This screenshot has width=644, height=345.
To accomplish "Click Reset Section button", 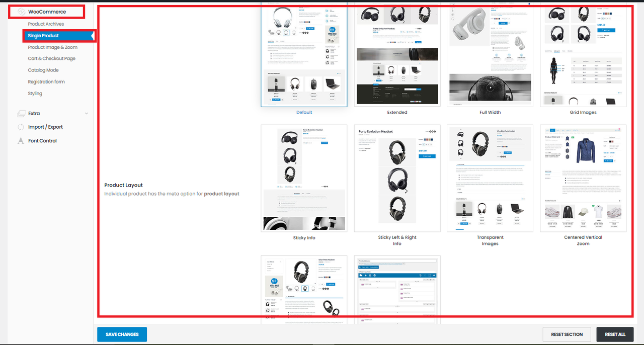I will (x=567, y=334).
